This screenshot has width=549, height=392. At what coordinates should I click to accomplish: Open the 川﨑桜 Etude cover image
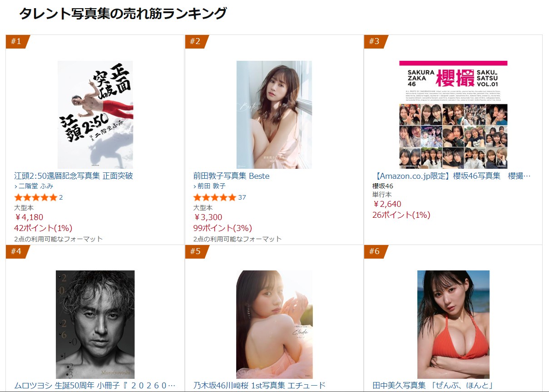pos(274,324)
